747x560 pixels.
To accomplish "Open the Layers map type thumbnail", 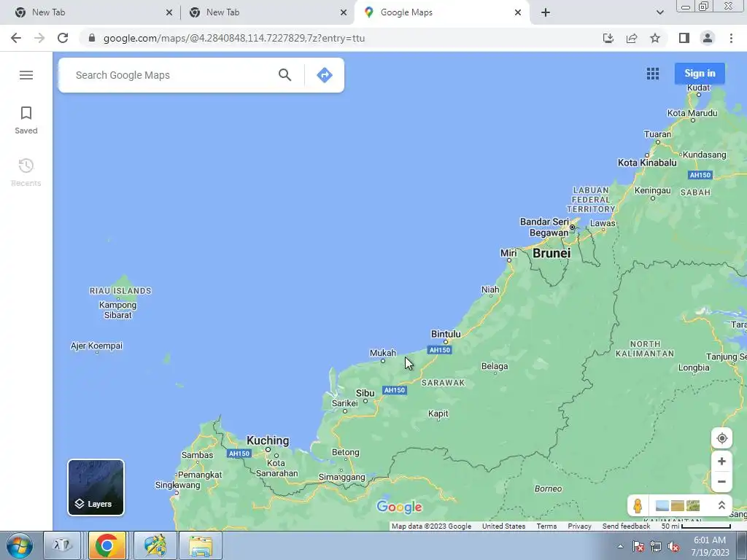I will (x=96, y=487).
